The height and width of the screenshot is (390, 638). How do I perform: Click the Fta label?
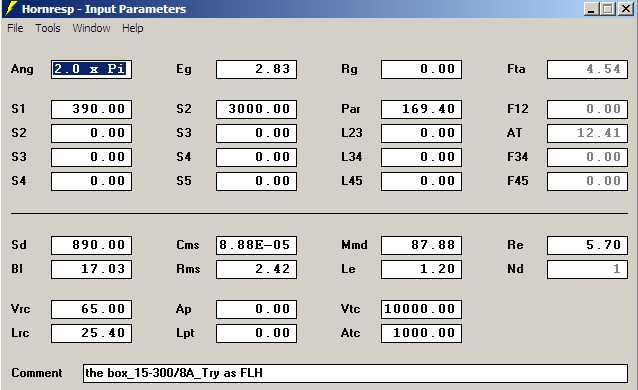tap(516, 69)
